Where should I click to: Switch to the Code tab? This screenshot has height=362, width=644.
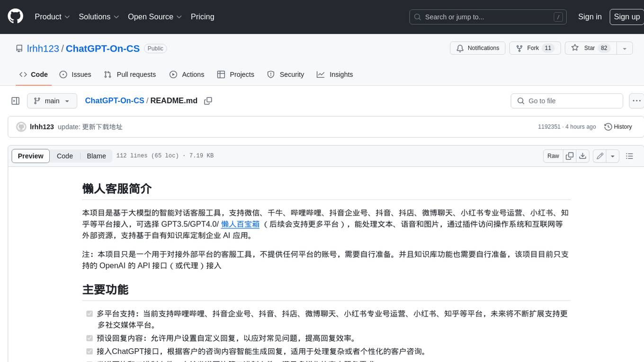click(34, 74)
